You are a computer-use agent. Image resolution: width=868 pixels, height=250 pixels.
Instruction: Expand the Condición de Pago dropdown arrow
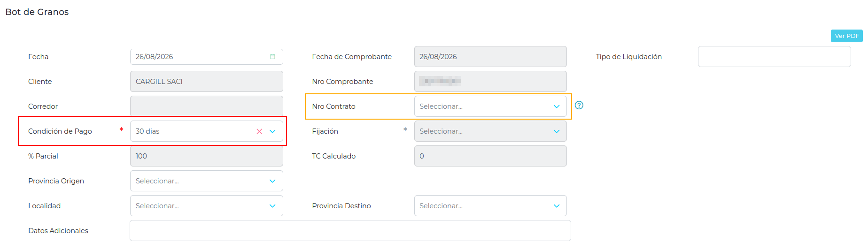(272, 131)
